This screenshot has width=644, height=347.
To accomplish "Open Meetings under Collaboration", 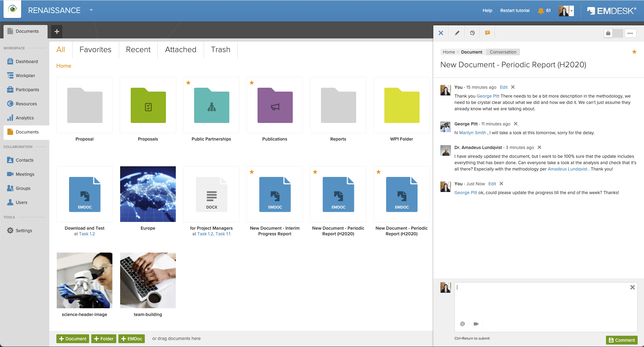I will tap(25, 174).
